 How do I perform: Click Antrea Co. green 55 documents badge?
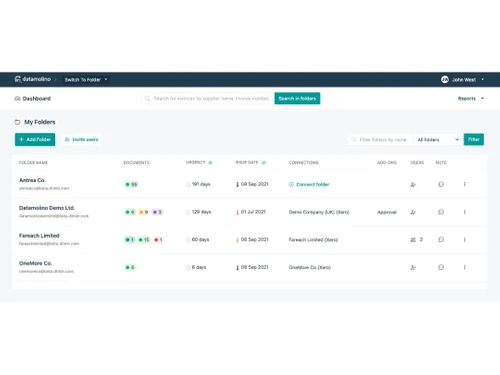click(131, 184)
